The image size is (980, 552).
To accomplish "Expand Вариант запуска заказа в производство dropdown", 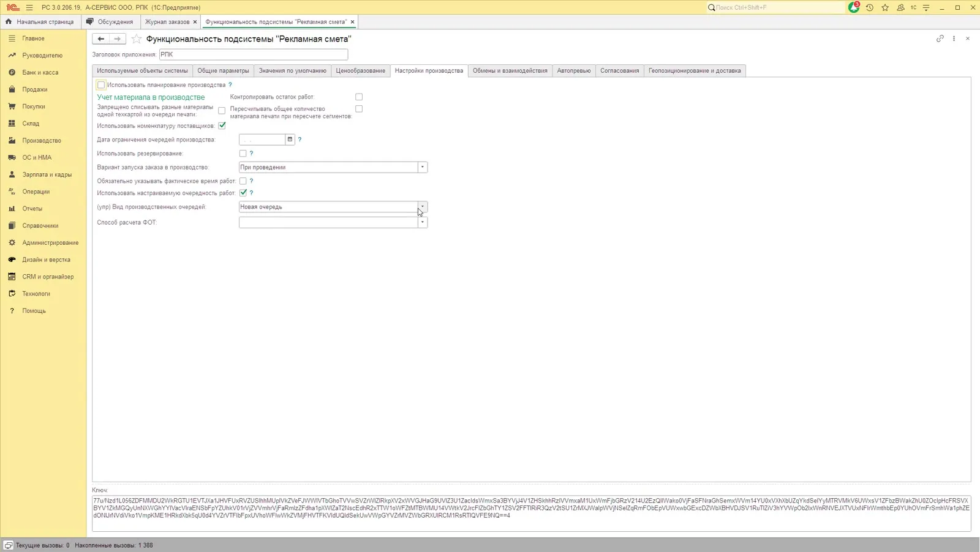I will pos(423,167).
